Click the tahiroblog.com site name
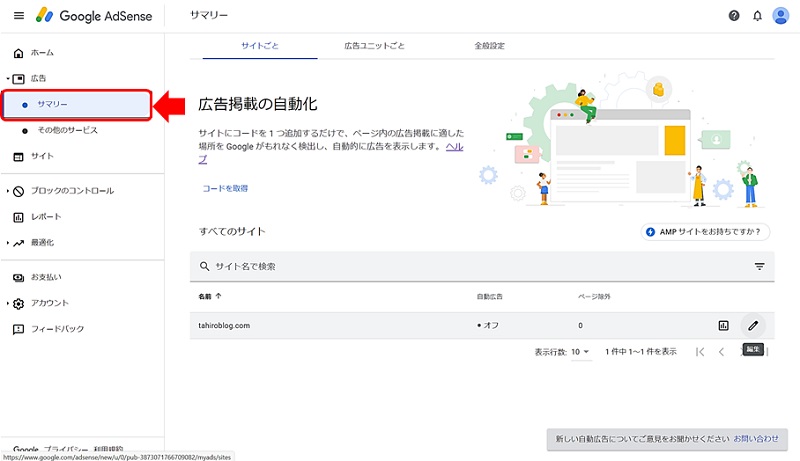The width and height of the screenshot is (800, 461). coord(224,325)
